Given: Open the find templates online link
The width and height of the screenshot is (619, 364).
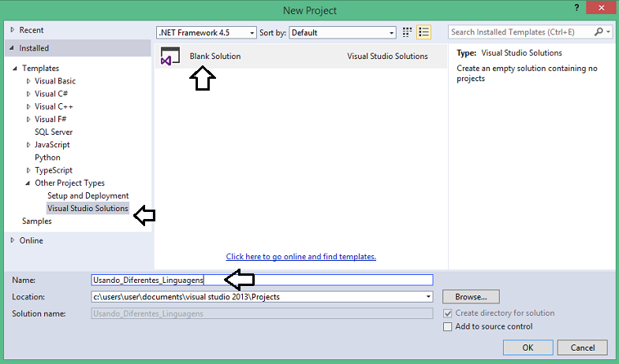Looking at the screenshot, I should click(x=300, y=257).
